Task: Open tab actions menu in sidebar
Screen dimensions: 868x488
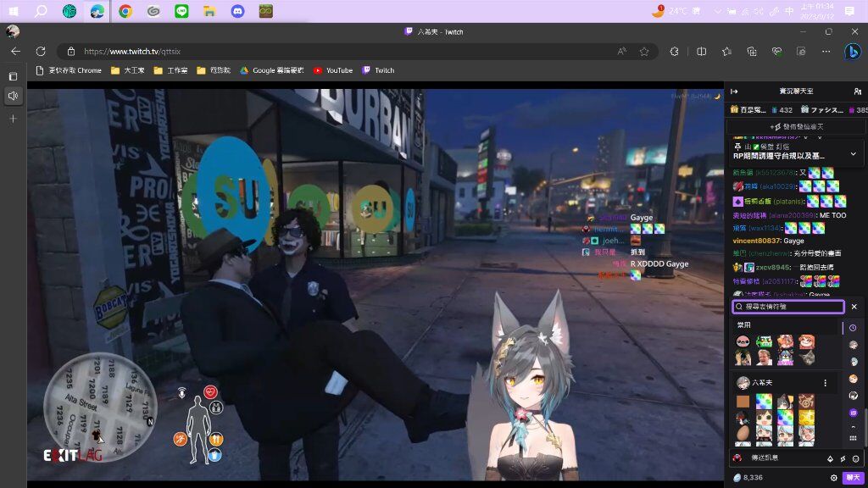Action: (14, 76)
